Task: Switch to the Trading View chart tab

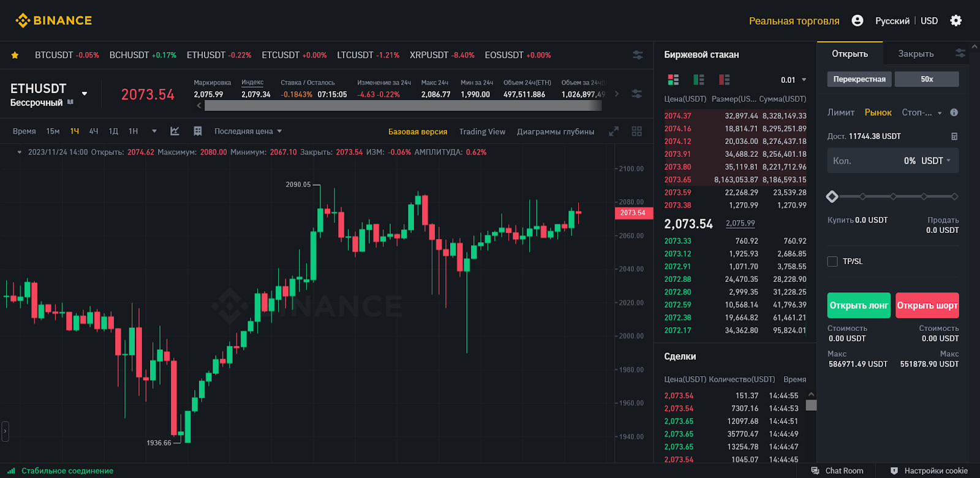Action: point(482,131)
